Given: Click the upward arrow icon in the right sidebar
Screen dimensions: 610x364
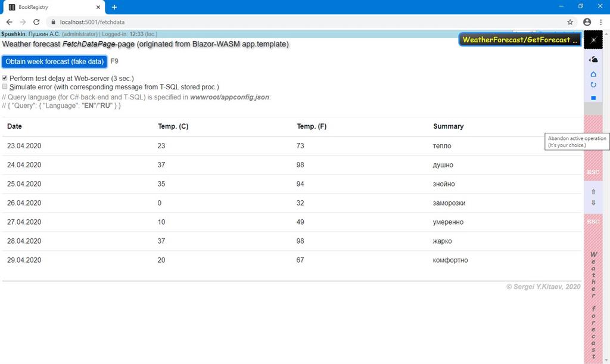Looking at the screenshot, I should point(593,192).
